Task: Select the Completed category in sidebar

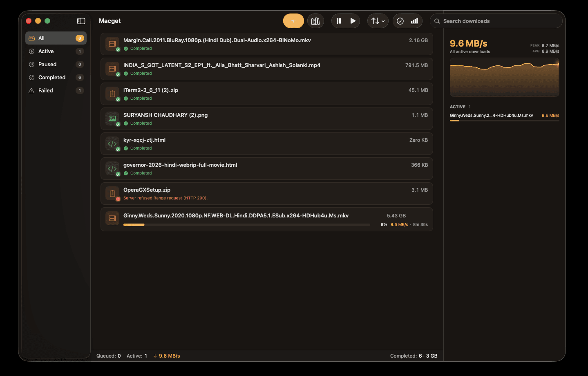Action: click(56, 77)
